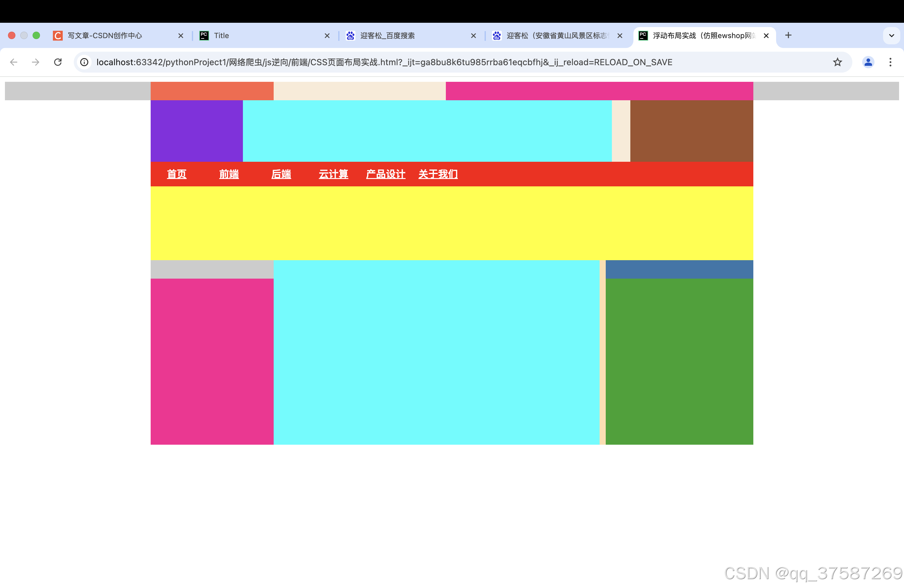Click the 产品设计 navigation link

386,174
